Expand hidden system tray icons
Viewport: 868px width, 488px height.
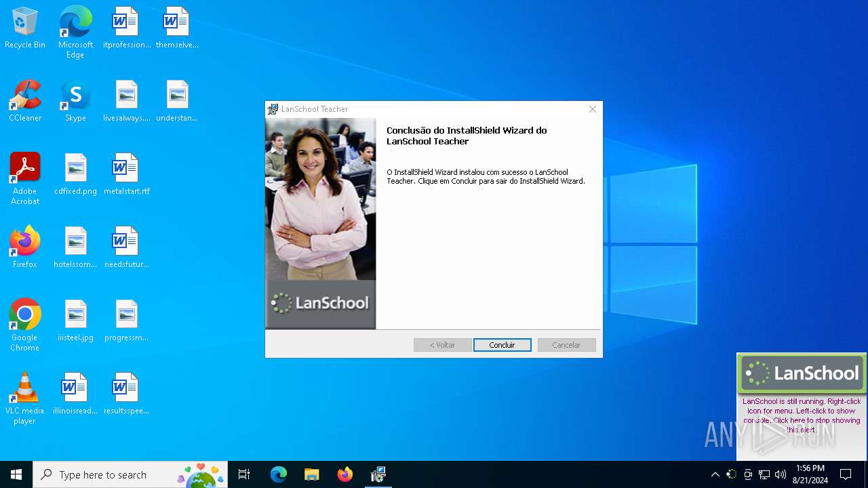(x=715, y=474)
